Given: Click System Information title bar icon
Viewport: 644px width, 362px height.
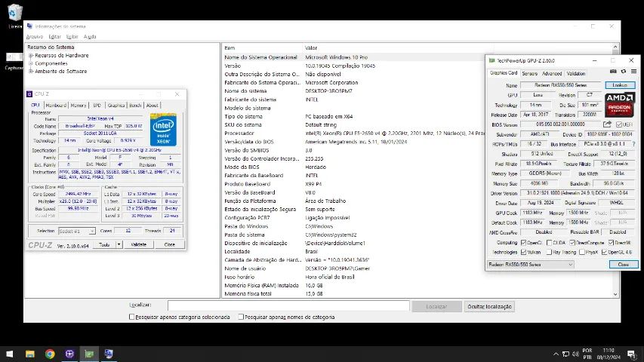Looking at the screenshot, I should (29, 26).
